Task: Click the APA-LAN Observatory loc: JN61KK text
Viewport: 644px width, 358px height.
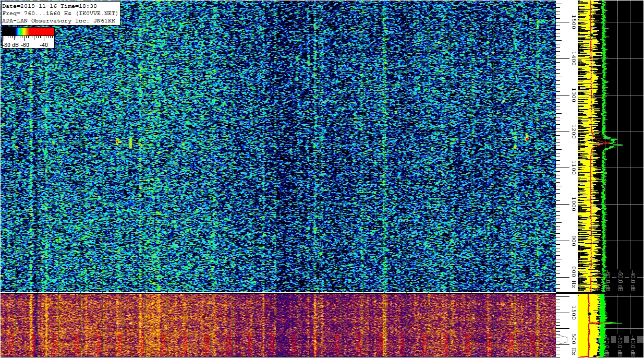Action: 58,20
